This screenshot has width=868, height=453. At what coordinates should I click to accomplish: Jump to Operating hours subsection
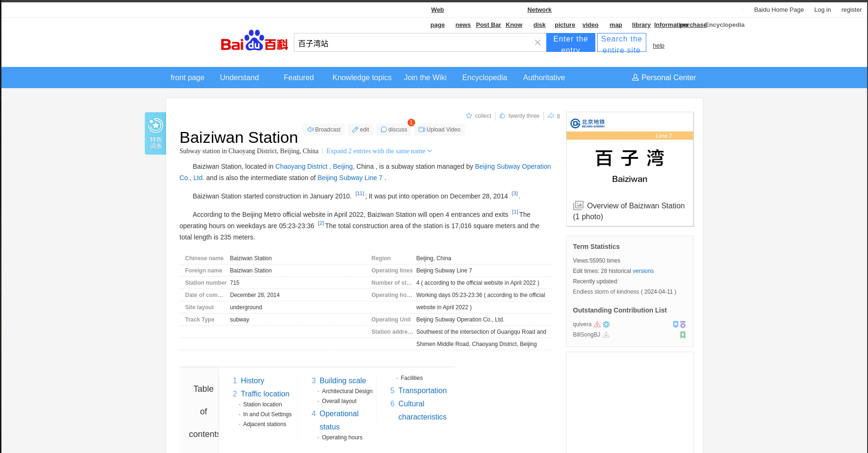pyautogui.click(x=342, y=437)
